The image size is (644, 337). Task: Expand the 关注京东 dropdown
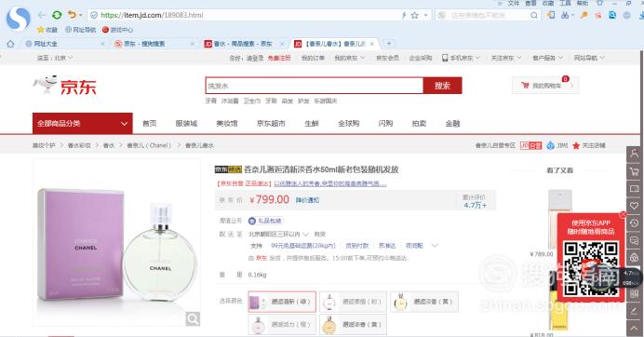tap(506, 58)
